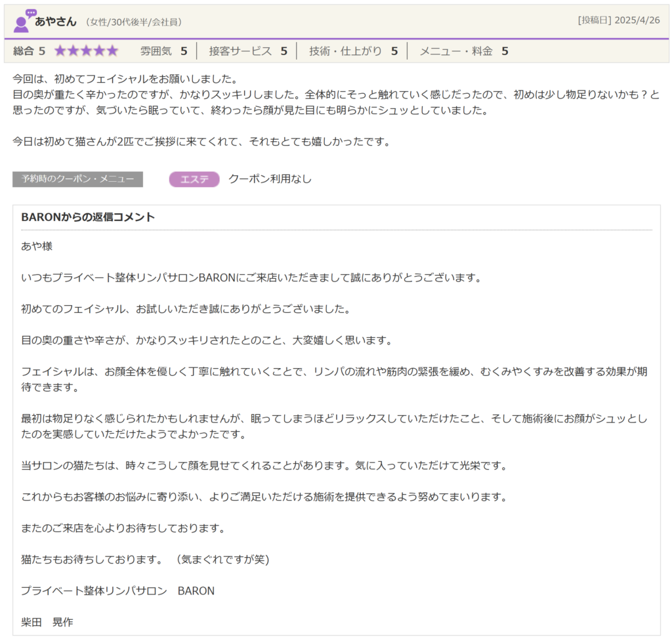Click the あや様 greeting in reply
This screenshot has height=641, width=672.
[x=37, y=246]
